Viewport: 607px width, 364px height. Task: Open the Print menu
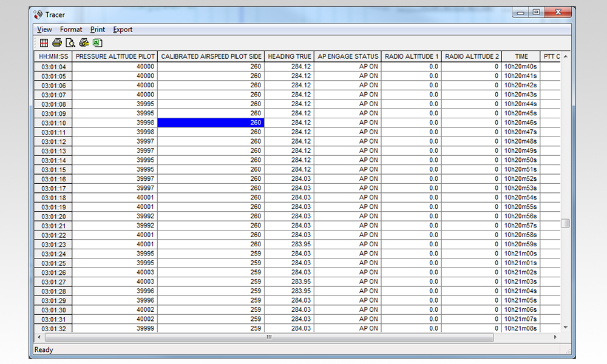point(97,29)
